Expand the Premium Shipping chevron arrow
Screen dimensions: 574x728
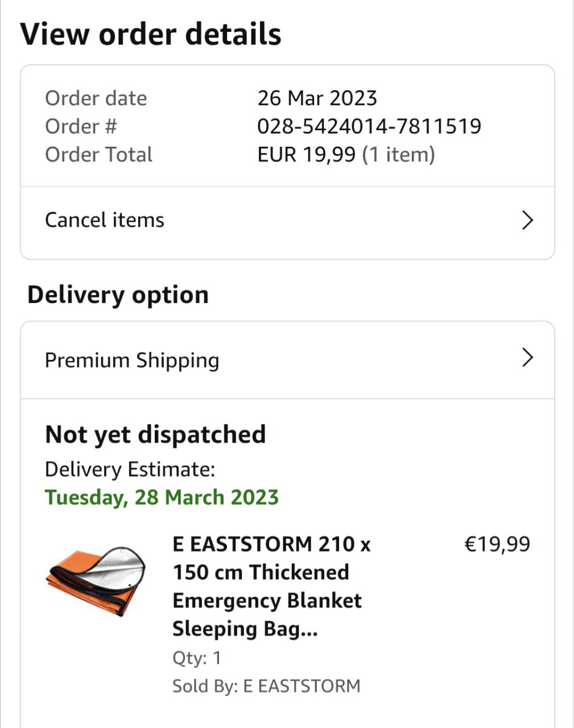click(527, 358)
